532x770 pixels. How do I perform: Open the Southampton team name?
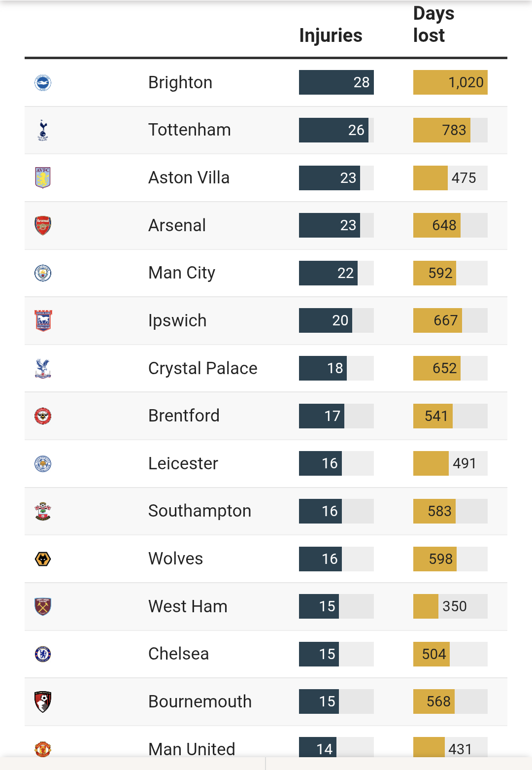pyautogui.click(x=199, y=511)
